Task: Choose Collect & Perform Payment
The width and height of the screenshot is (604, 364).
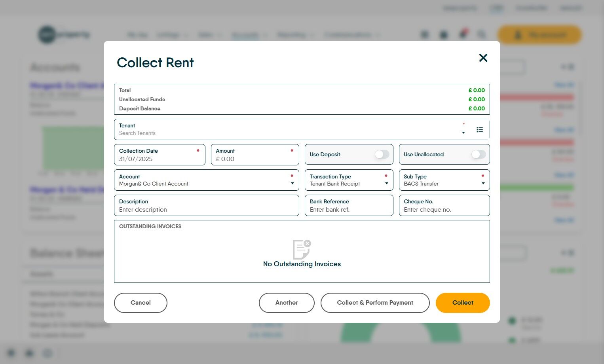Action: [375, 303]
